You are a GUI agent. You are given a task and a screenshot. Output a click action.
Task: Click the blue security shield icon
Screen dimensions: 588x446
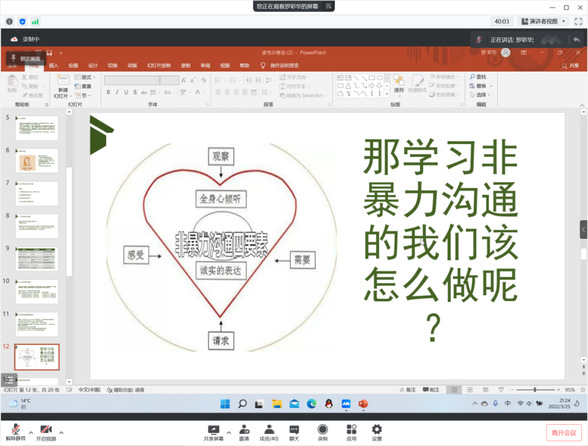click(x=22, y=22)
